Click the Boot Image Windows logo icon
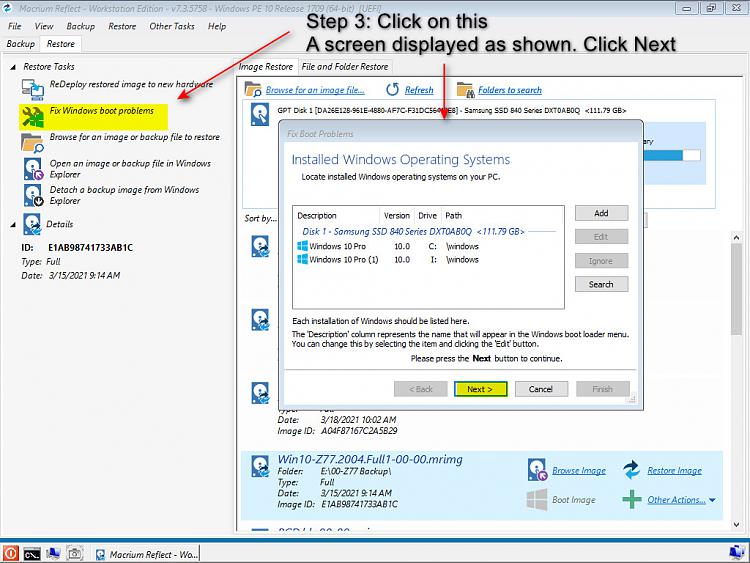The image size is (750, 563). tap(537, 499)
